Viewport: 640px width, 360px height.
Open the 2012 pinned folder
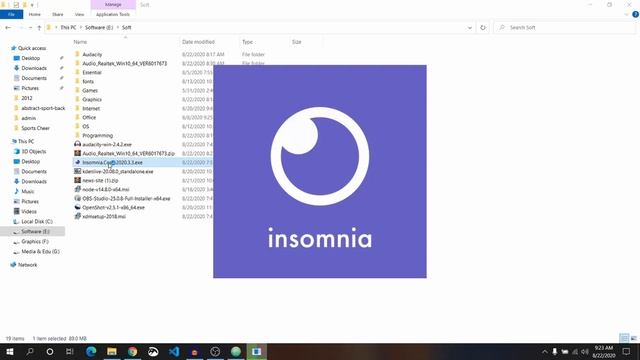tap(27, 98)
